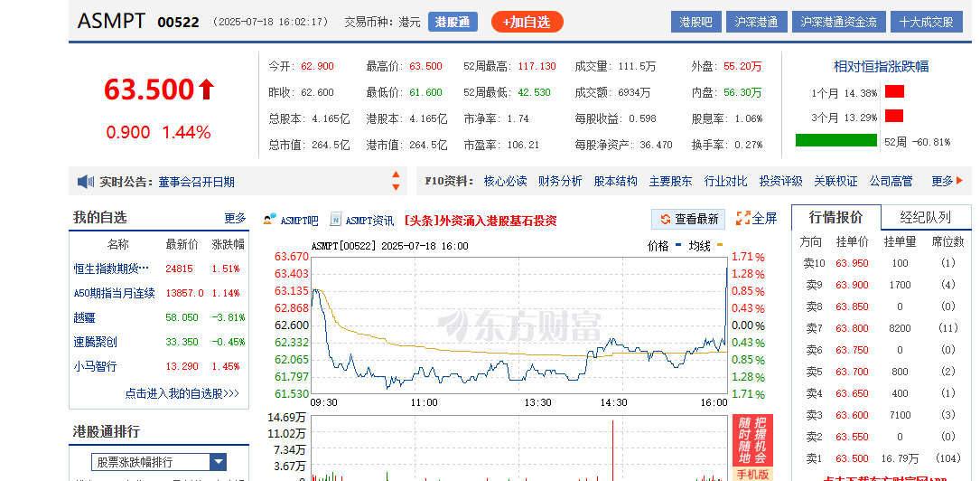Click the ASMPT吧 people icon
Image resolution: width=980 pixels, height=481 pixels.
(x=270, y=220)
